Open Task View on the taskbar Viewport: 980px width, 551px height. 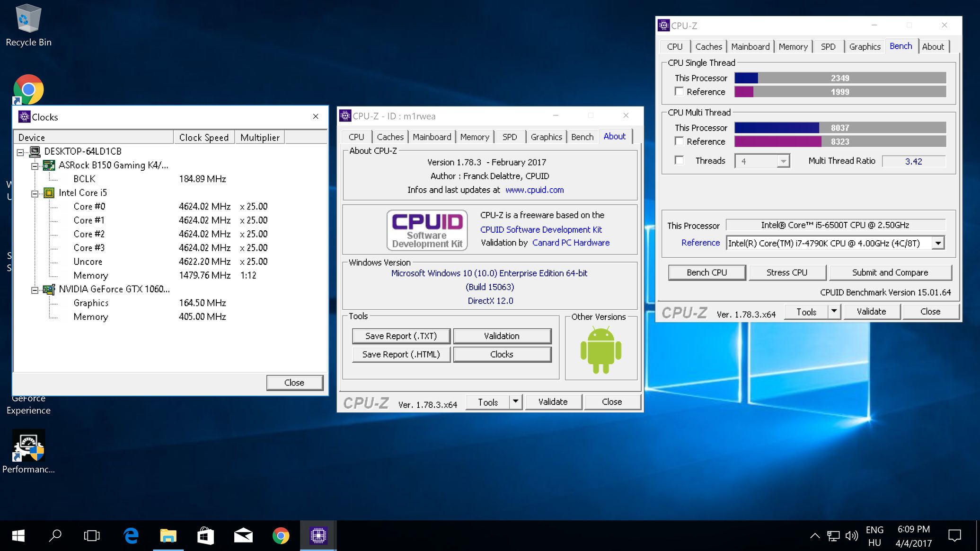pyautogui.click(x=92, y=536)
